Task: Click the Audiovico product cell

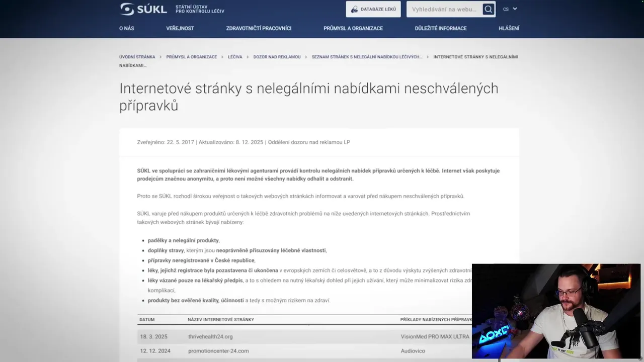Action: pos(413,350)
